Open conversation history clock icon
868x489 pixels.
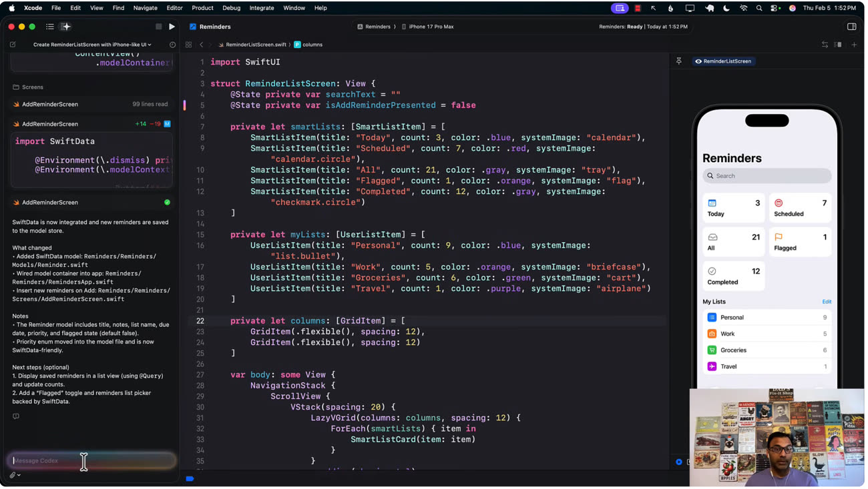pos(172,45)
